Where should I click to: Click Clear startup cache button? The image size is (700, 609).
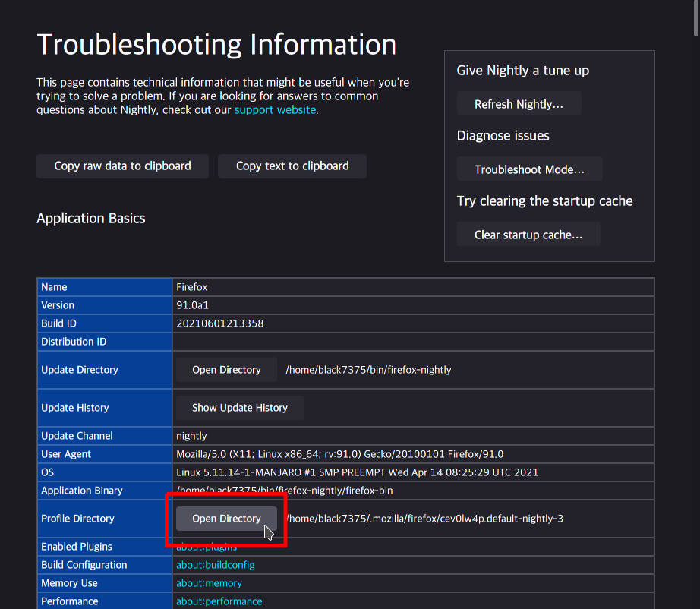[528, 235]
